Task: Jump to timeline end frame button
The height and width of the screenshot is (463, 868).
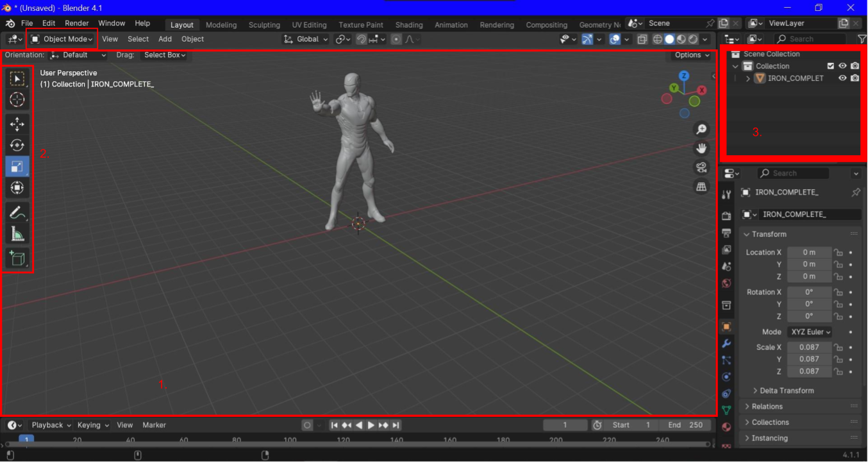Action: coord(396,425)
